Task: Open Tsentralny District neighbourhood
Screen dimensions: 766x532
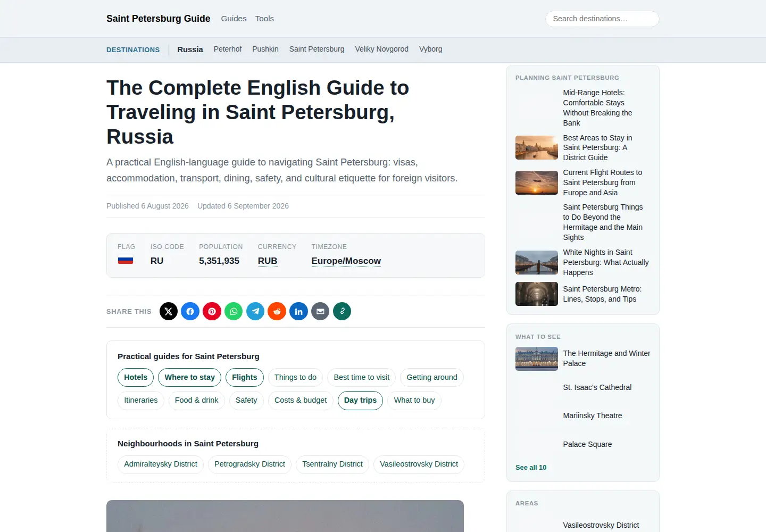Action: click(332, 464)
